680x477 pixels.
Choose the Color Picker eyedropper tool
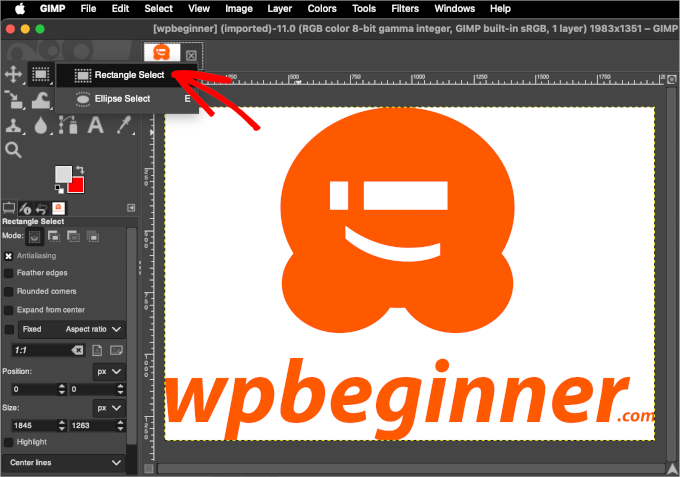[124, 125]
